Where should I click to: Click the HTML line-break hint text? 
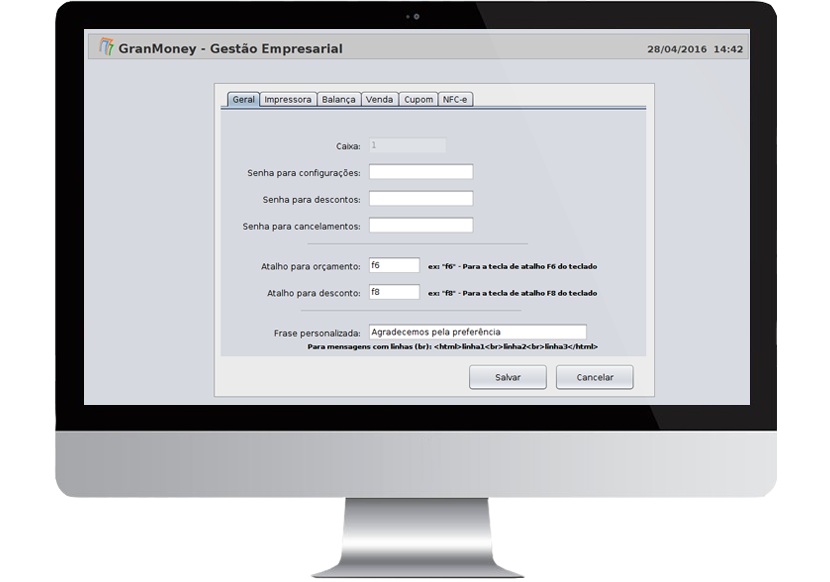453,347
